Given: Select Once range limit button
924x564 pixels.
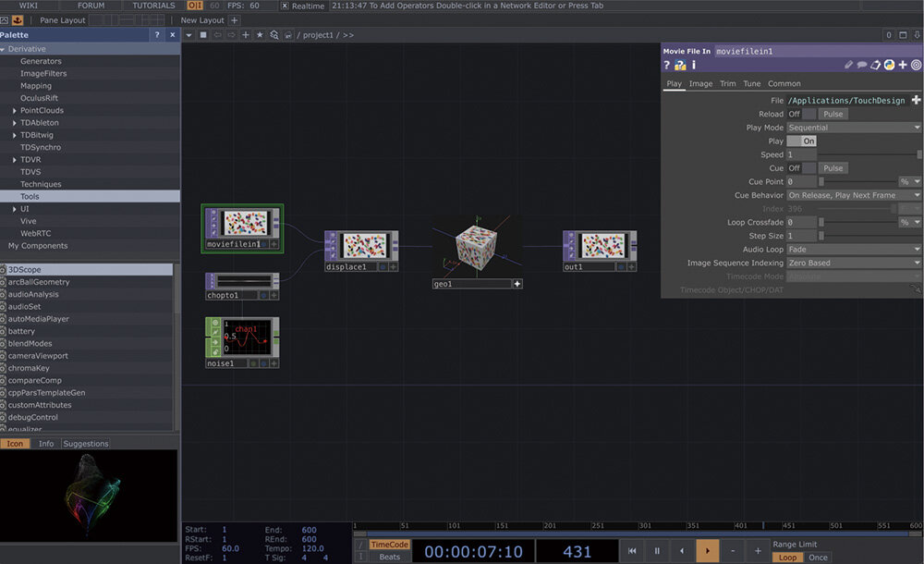Looking at the screenshot, I should coord(818,558).
